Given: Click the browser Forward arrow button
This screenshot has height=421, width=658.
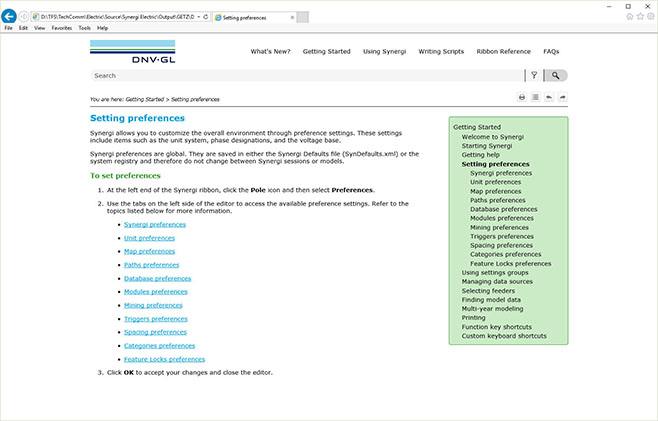Looking at the screenshot, I should click(24, 17).
